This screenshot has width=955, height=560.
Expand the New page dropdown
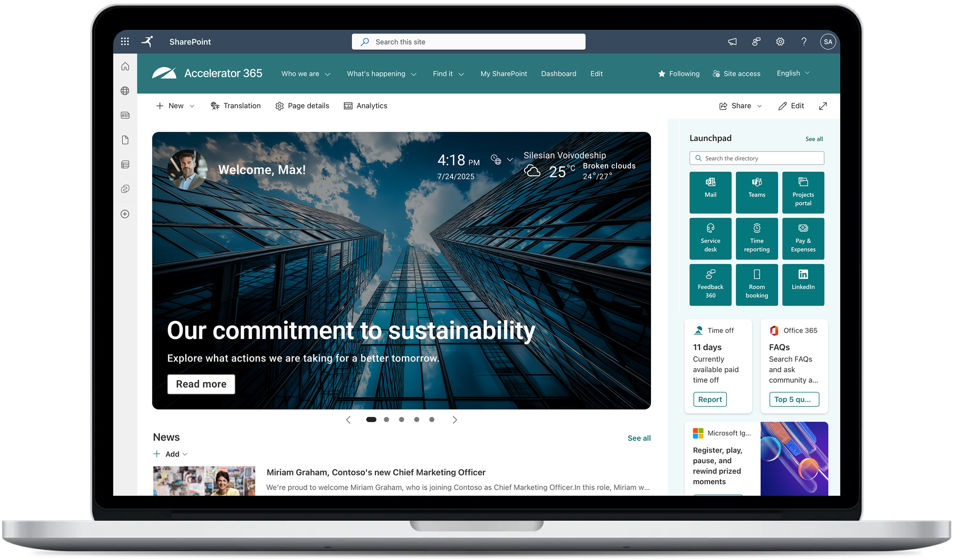point(175,106)
